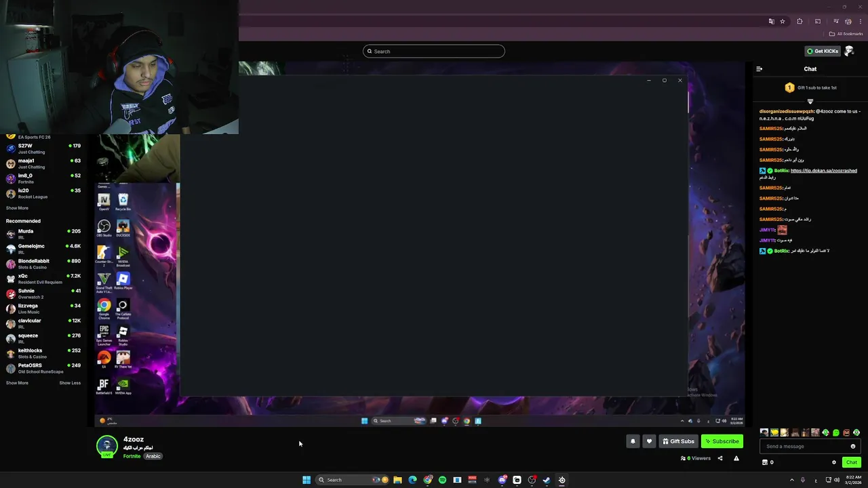This screenshot has width=868, height=488.
Task: Open S27W Just Chatting channel
Action: [43, 148]
